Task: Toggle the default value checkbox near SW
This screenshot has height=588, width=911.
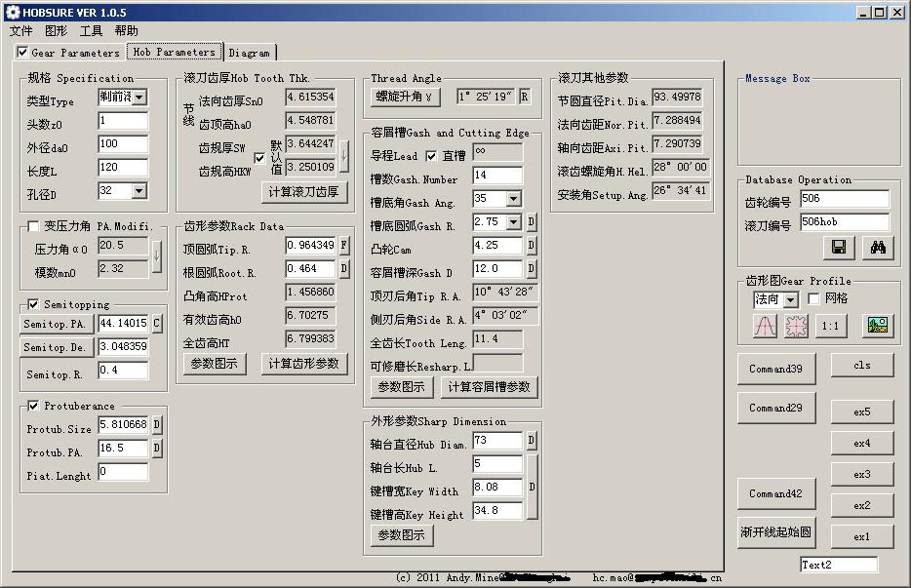Action: (259, 157)
